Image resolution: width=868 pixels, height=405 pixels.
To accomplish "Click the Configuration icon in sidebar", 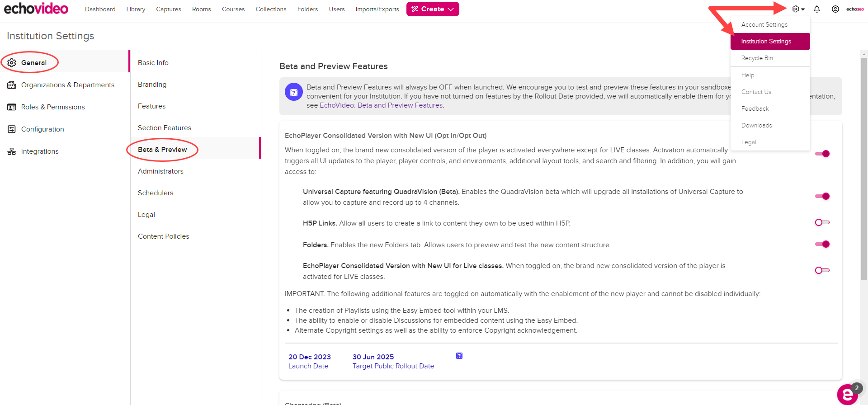I will coord(12,129).
